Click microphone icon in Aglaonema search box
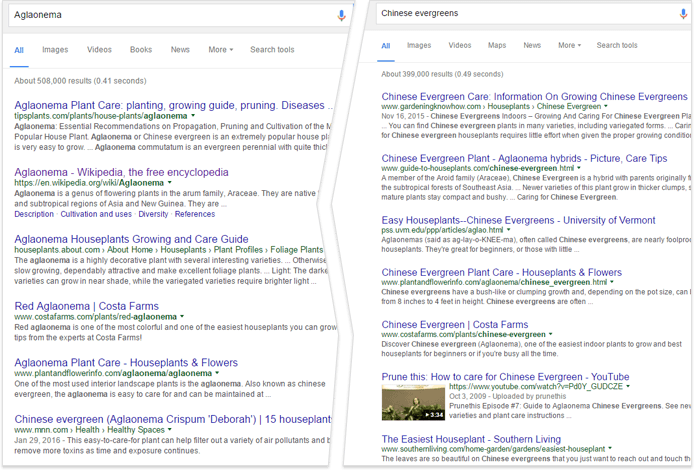Screen dimensions: 694x470 [341, 15]
